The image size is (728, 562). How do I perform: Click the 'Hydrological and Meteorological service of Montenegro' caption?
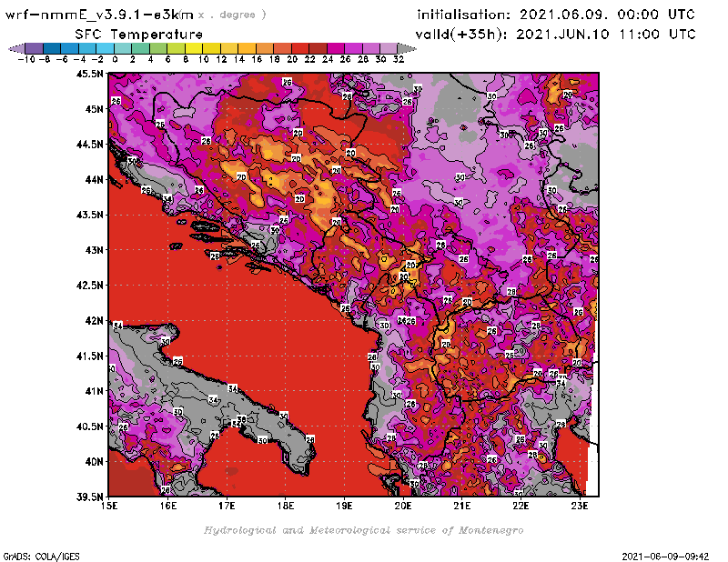click(363, 530)
